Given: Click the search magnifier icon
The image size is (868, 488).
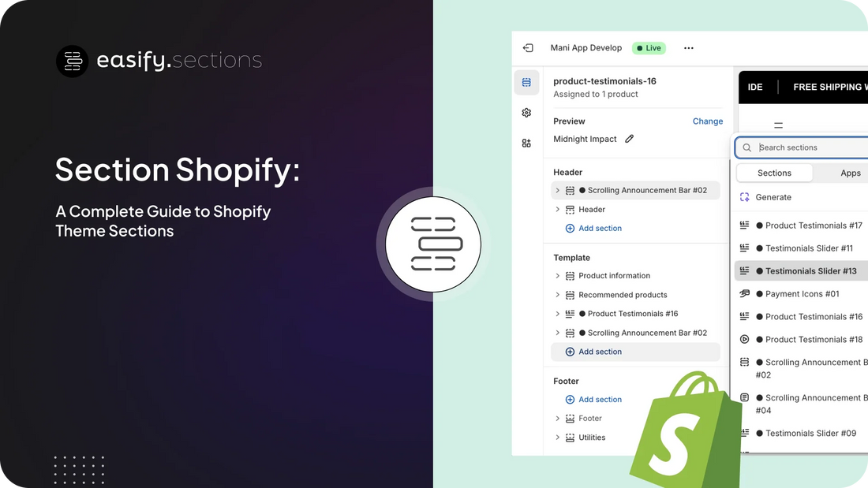Looking at the screenshot, I should point(746,147).
